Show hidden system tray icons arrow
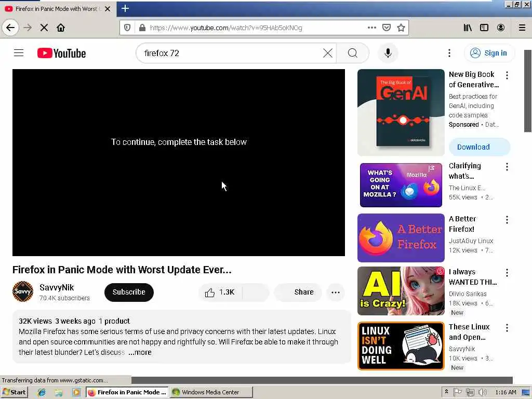Image resolution: width=532 pixels, height=399 pixels. tap(446, 392)
